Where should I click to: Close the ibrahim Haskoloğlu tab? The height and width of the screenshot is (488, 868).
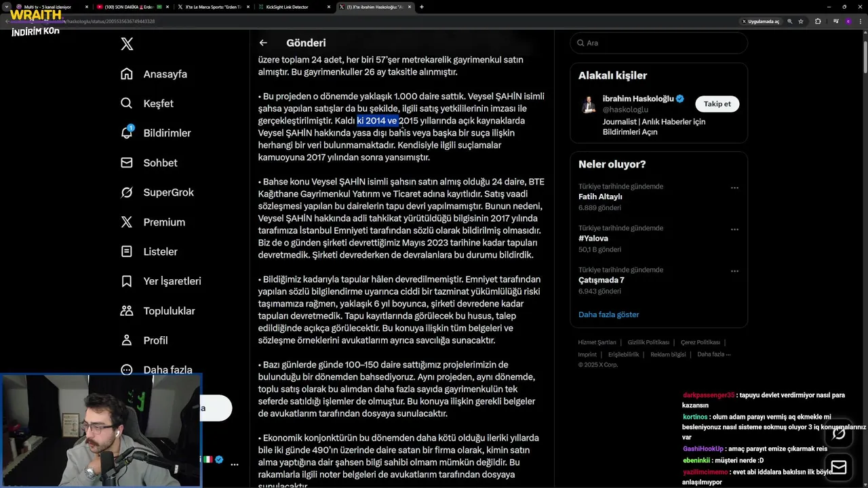(x=411, y=7)
